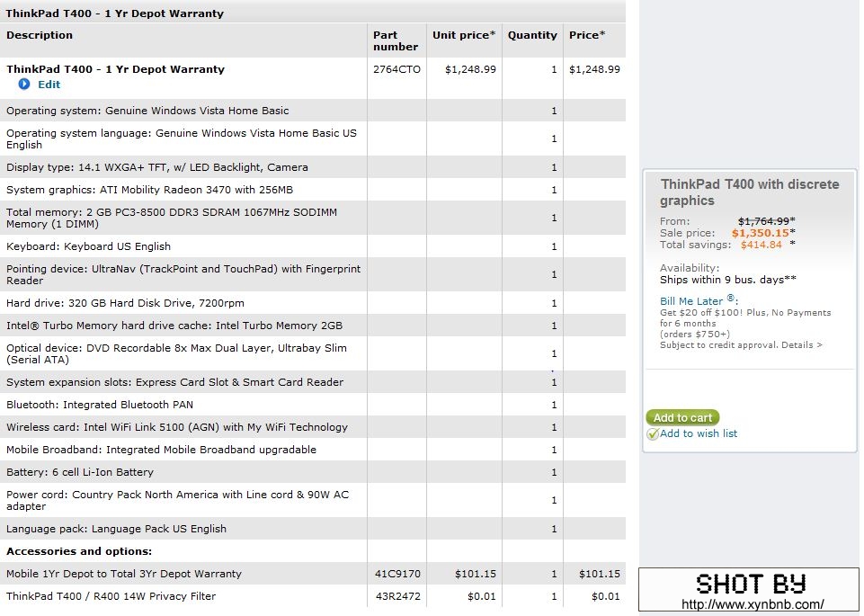Click part number 41C9170

[x=396, y=574]
